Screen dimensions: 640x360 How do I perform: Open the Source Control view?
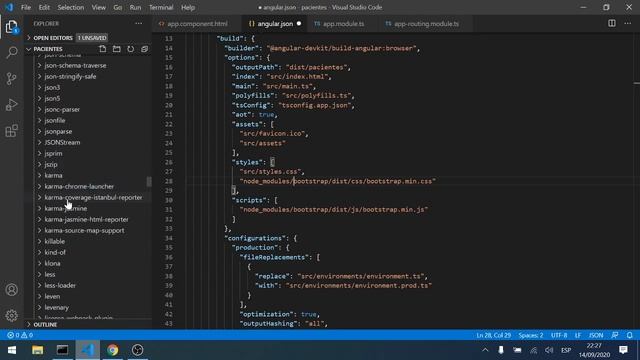(11, 78)
